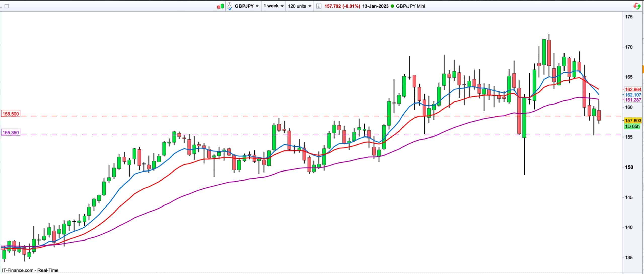
Task: Open the 120 units dropdown
Action: tap(299, 6)
